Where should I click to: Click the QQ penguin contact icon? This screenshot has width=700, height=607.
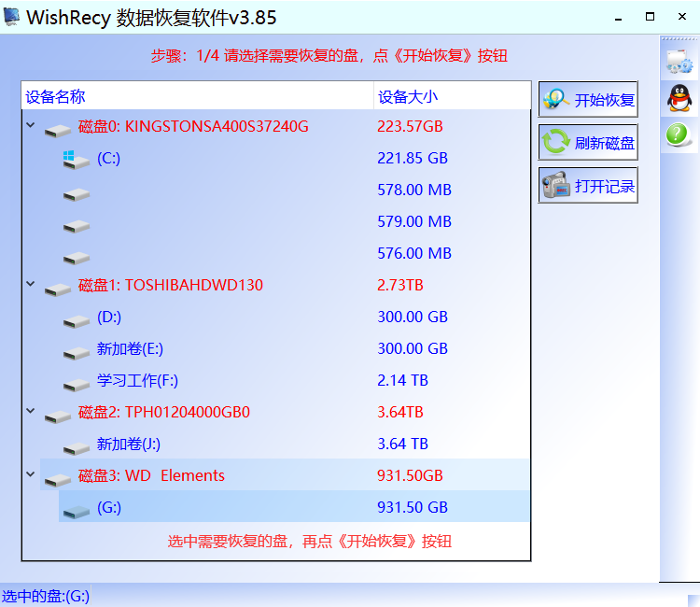coord(679,98)
